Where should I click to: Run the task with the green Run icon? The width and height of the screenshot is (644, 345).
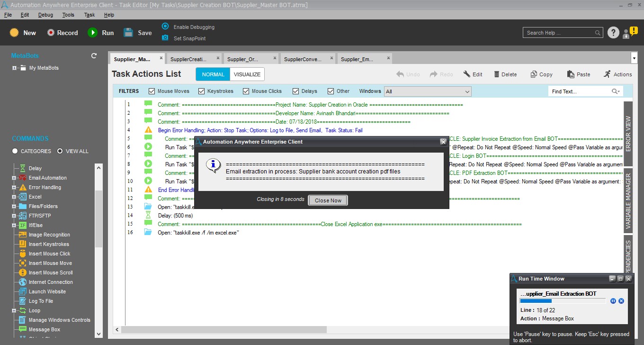(x=92, y=33)
